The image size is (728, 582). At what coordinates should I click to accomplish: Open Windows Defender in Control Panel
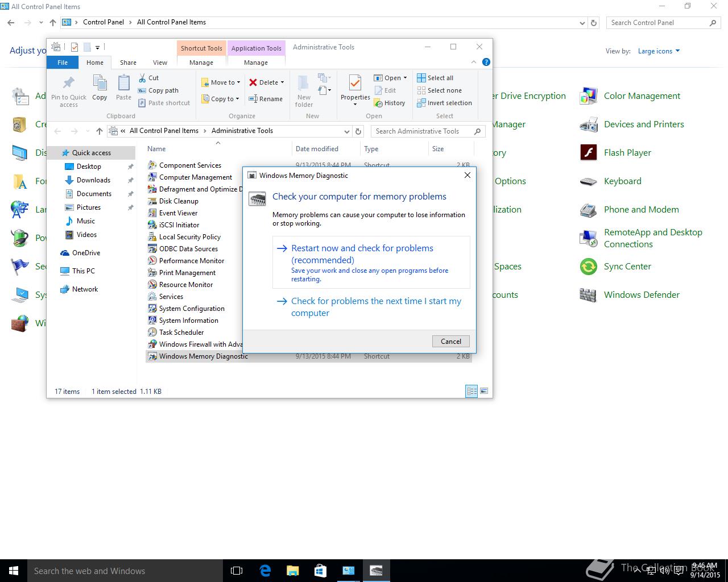point(630,295)
